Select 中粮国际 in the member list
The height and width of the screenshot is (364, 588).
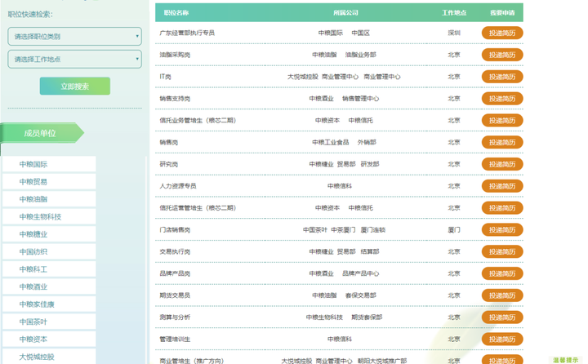49,164
